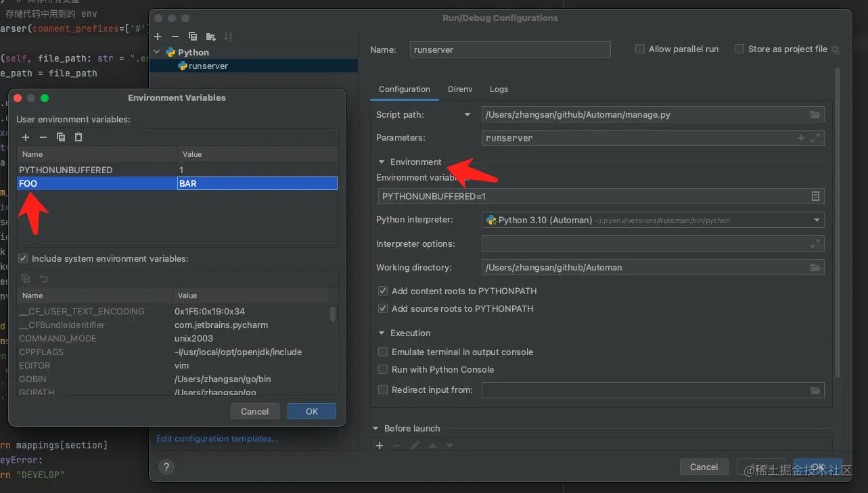This screenshot has height=493, width=868.
Task: Click the new folder icon above the configurations tree
Action: point(210,37)
